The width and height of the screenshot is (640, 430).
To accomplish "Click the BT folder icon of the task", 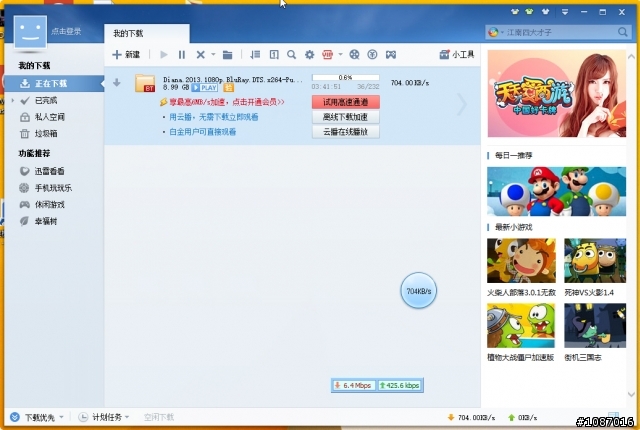I will pos(145,83).
